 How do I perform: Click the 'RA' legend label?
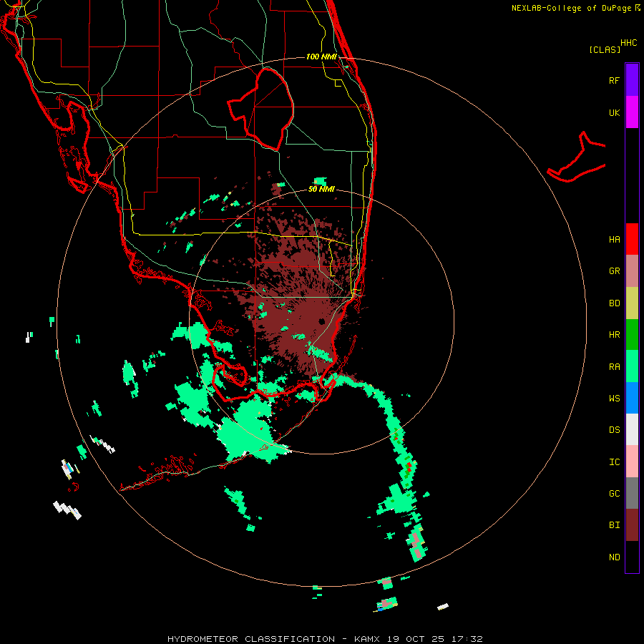tap(614, 367)
